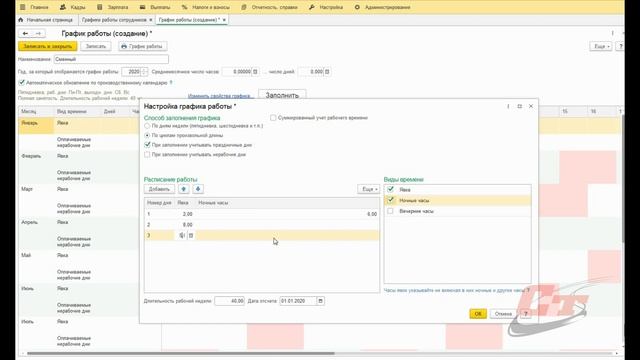
Task: Open the Еще dropdown in main form
Action: [x=601, y=46]
